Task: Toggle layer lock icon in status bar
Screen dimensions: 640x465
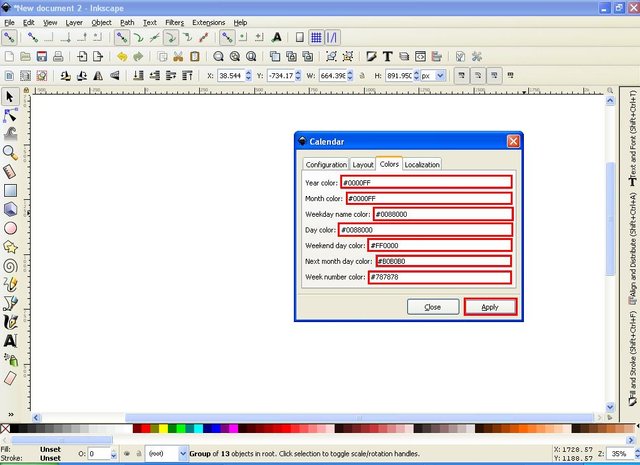Action: point(139,453)
